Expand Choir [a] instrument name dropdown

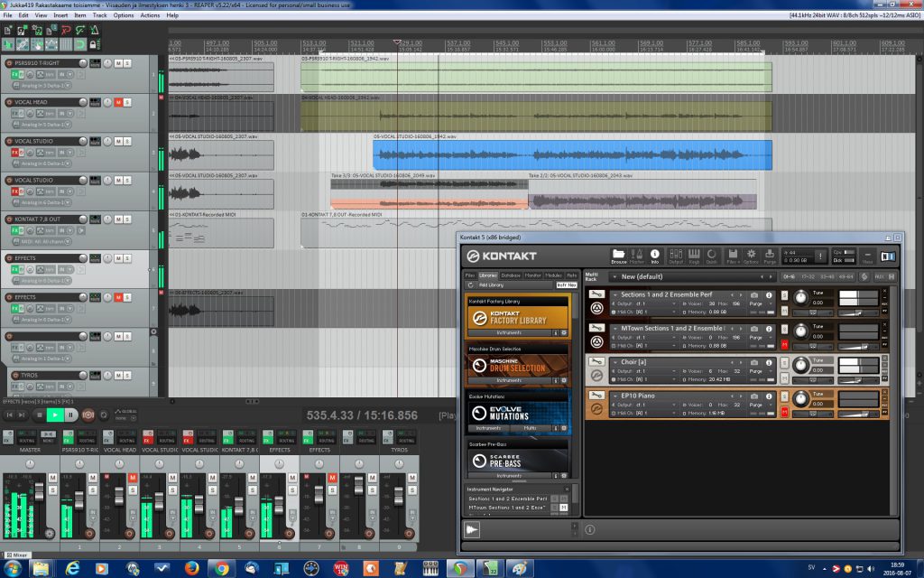tap(615, 362)
